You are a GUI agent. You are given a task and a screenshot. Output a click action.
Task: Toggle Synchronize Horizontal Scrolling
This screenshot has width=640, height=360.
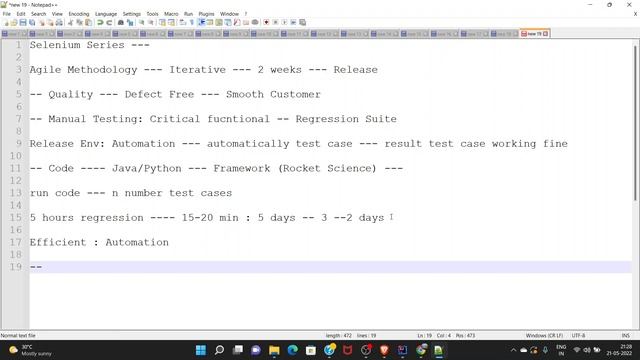(171, 22)
